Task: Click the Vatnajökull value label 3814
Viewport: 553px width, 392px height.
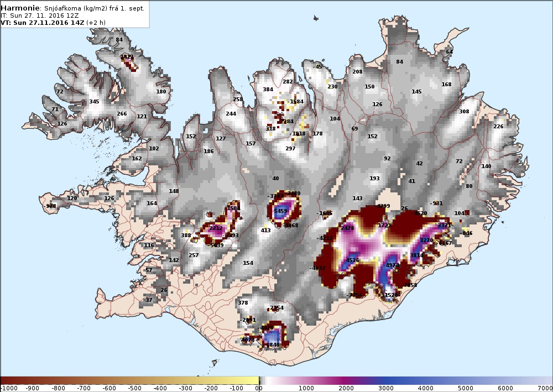Action: coord(416,255)
